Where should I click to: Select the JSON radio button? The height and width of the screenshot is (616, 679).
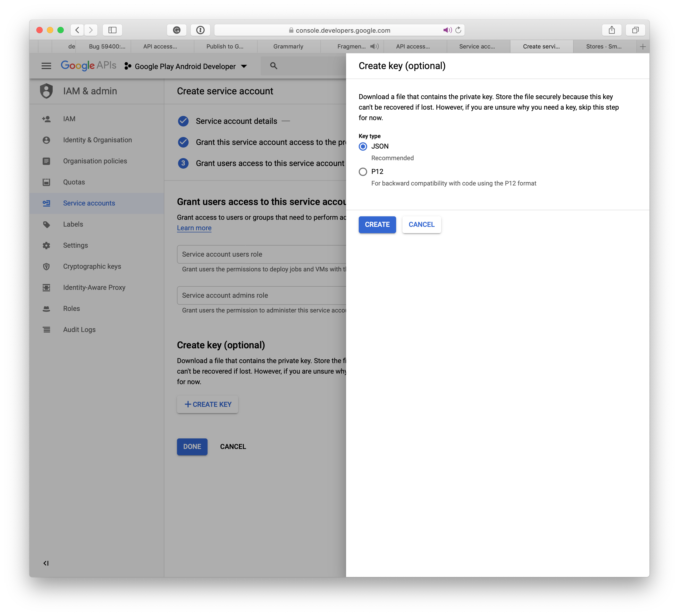point(363,146)
